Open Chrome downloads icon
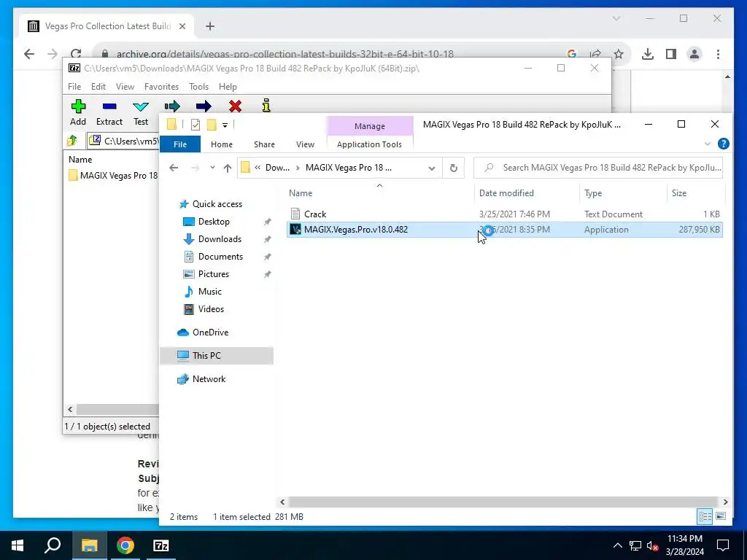Screen dimensions: 747x560 [648, 54]
